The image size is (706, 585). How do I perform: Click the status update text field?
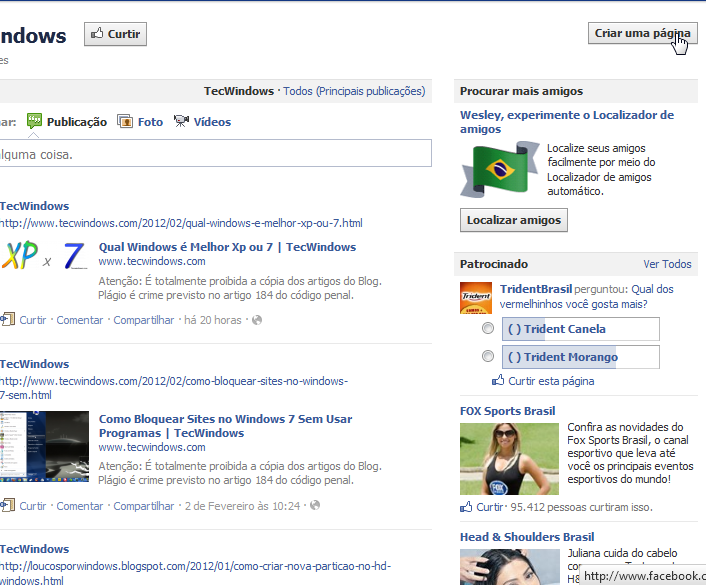coord(214,154)
